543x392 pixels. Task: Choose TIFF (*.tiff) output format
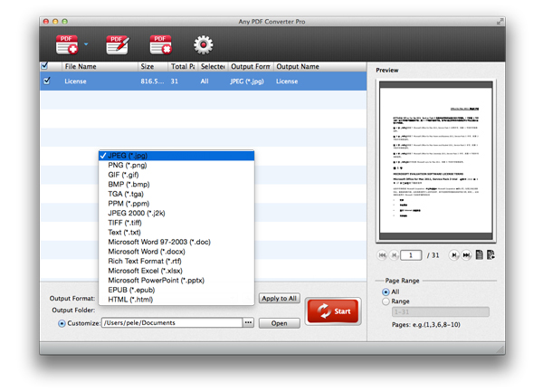[x=176, y=223]
